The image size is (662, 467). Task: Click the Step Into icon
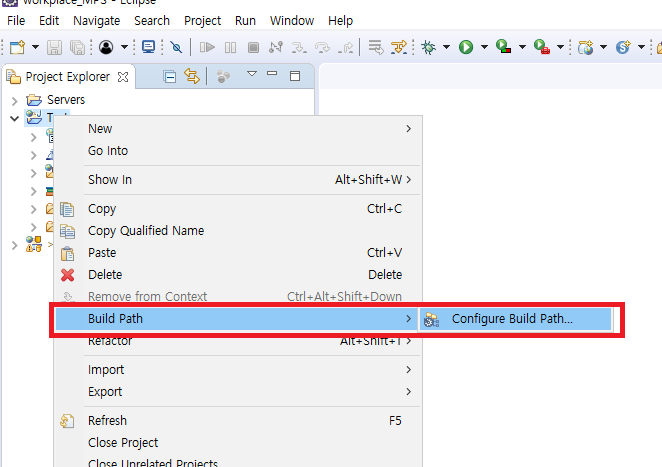pyautogui.click(x=299, y=47)
